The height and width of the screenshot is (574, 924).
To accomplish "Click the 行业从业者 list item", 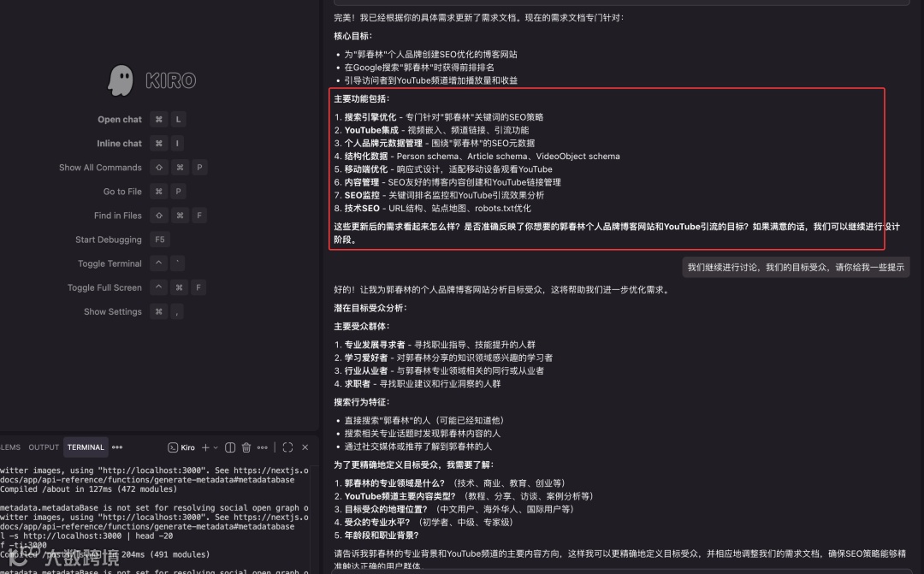I will click(439, 370).
